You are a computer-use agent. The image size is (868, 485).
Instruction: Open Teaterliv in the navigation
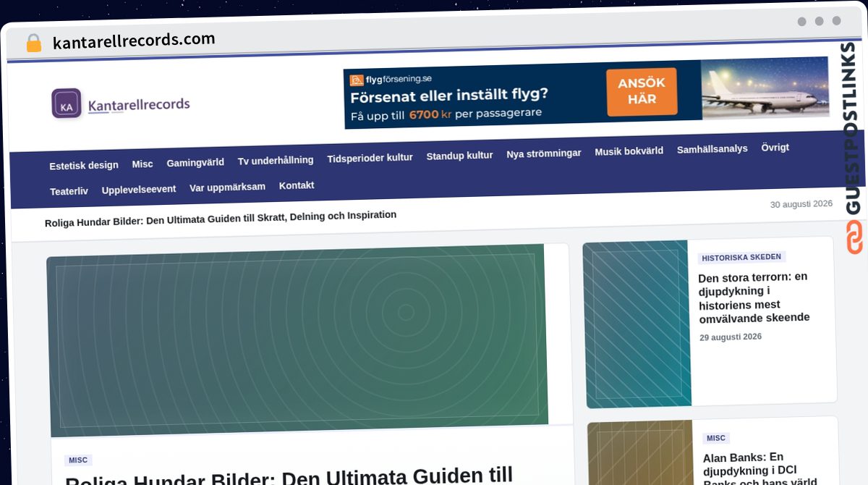point(69,191)
